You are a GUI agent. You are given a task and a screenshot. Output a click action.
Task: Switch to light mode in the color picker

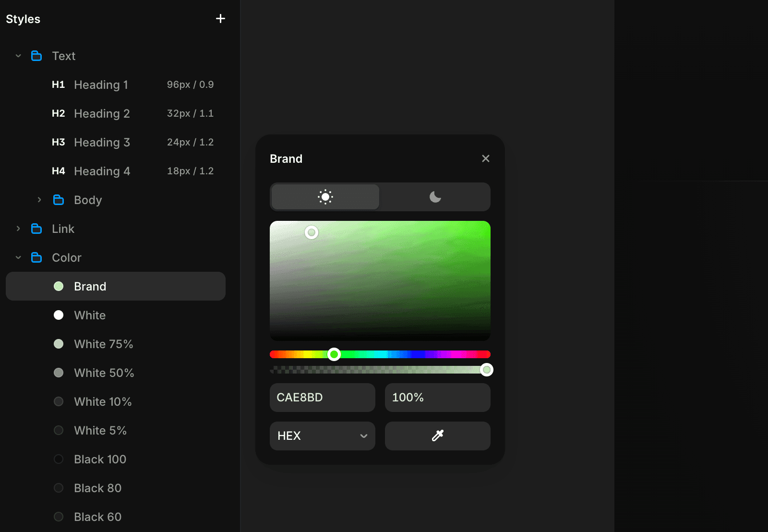325,196
